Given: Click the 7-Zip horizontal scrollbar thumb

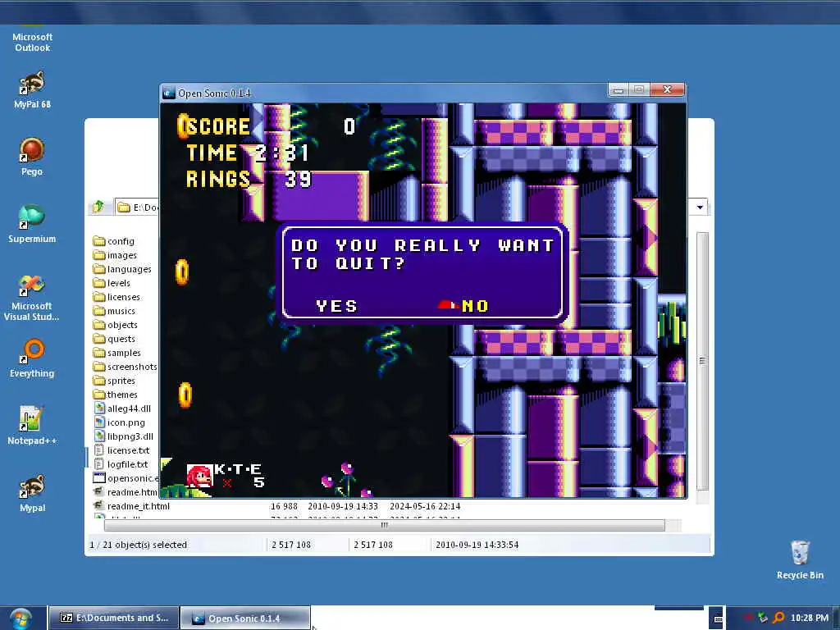Looking at the screenshot, I should (384, 526).
